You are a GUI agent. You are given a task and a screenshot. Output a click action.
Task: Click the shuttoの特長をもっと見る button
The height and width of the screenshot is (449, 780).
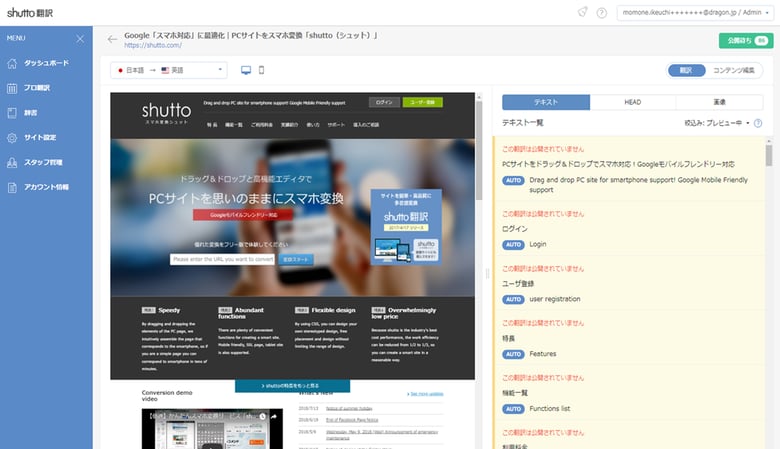[x=292, y=385]
